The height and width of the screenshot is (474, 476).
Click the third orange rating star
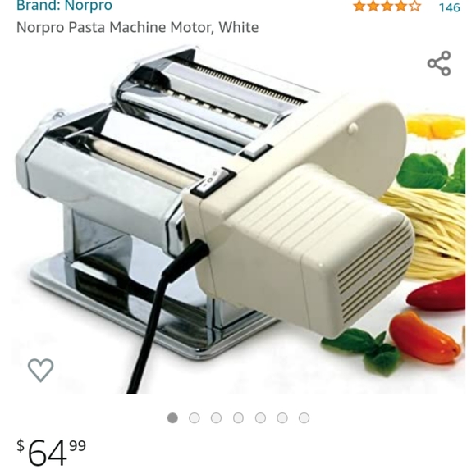(387, 6)
